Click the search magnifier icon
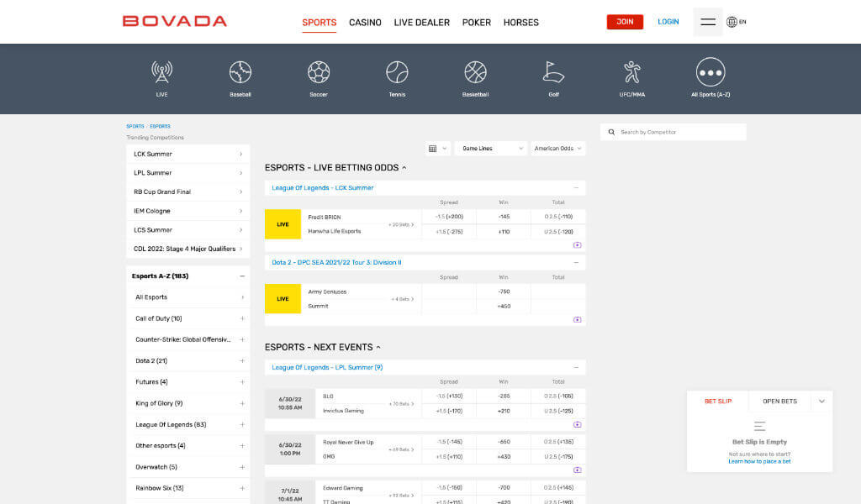This screenshot has height=504, width=861. click(611, 132)
